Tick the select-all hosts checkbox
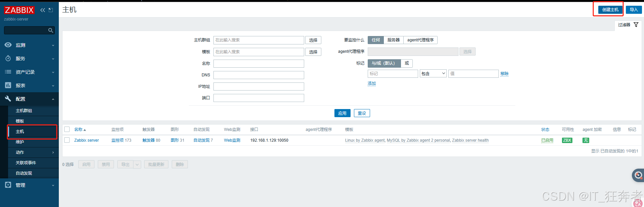This screenshot has height=207, width=644. tap(67, 129)
